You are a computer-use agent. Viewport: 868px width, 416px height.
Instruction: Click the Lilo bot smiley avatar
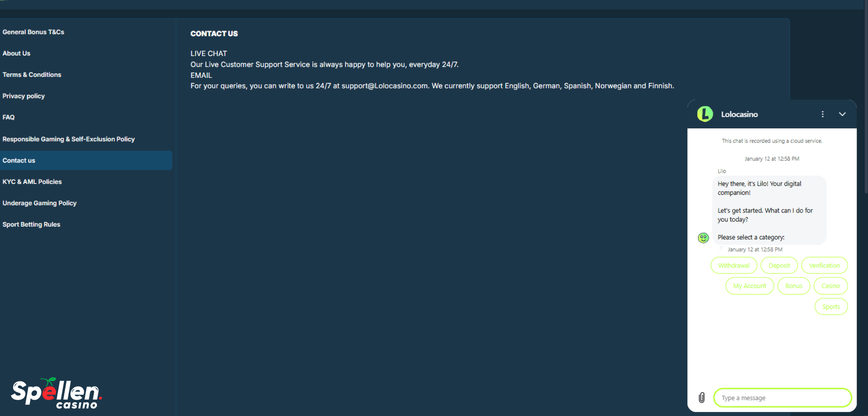[703, 238]
